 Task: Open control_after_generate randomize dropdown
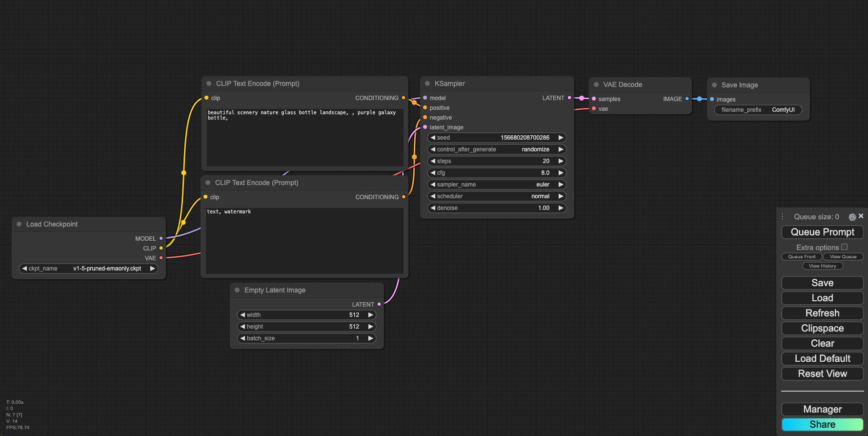coord(497,149)
